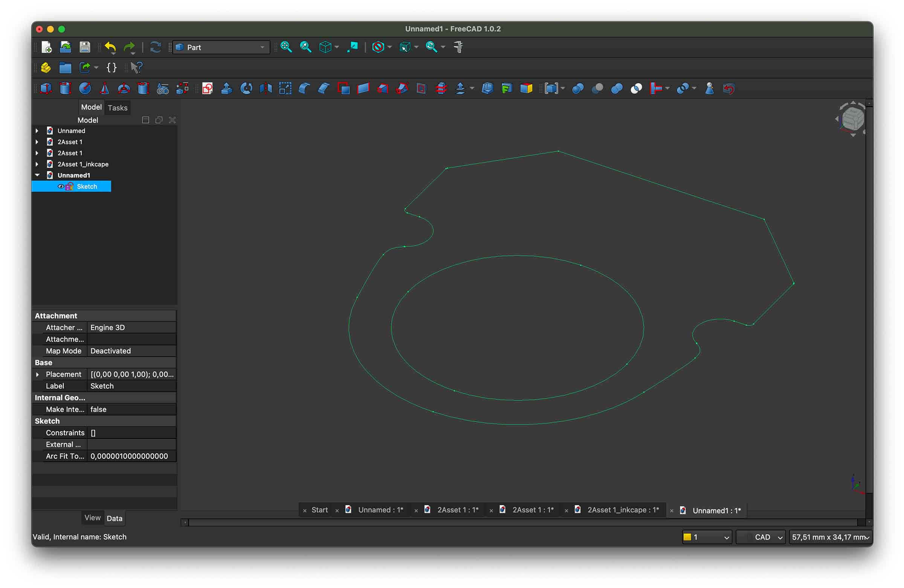Apply Boolean Union to shapes
The image size is (904, 588).
[x=617, y=89]
